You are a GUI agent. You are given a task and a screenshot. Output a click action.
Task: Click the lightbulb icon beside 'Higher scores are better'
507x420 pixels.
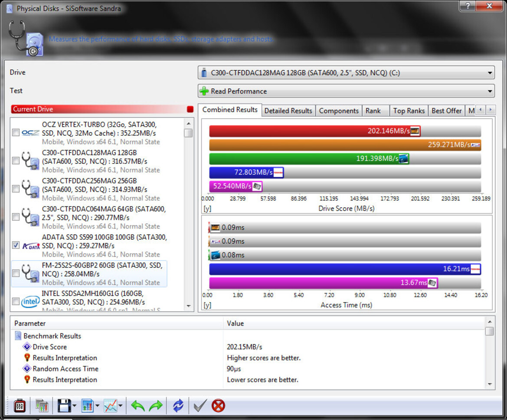[27, 358]
